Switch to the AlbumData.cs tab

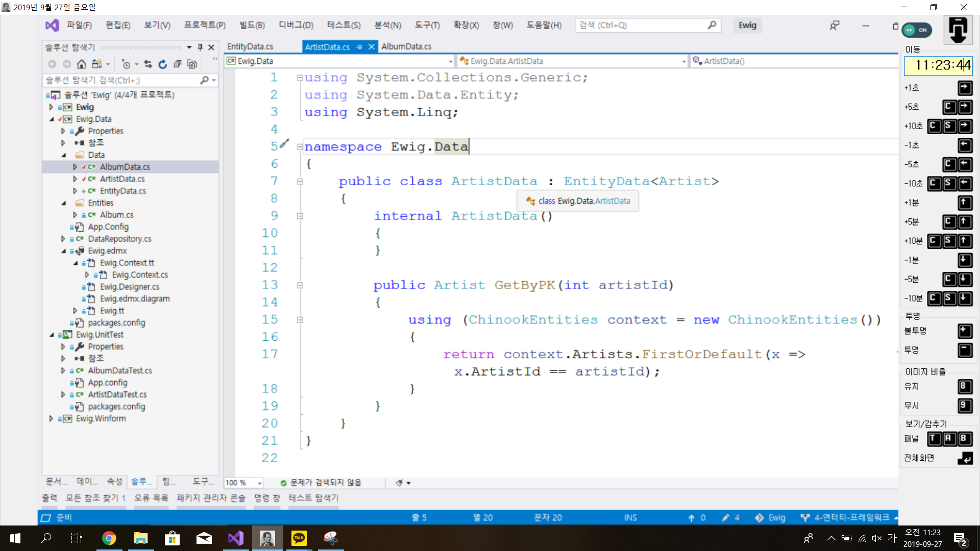[x=406, y=46]
